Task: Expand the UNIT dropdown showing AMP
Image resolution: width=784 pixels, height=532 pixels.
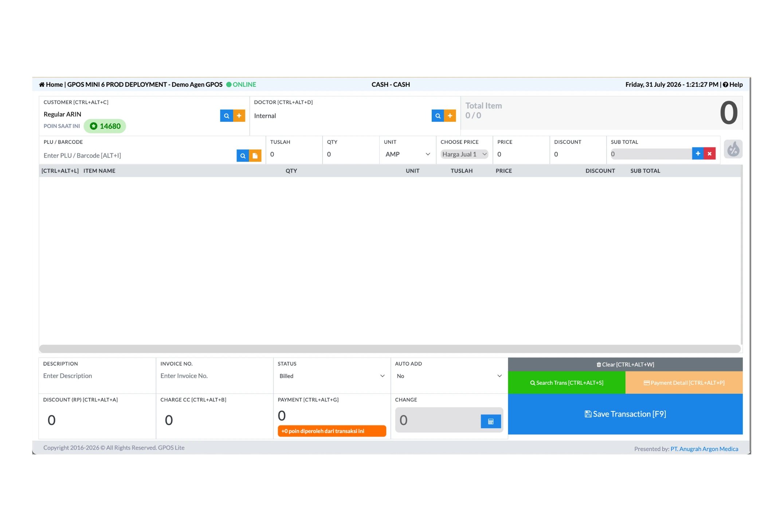Action: point(408,154)
